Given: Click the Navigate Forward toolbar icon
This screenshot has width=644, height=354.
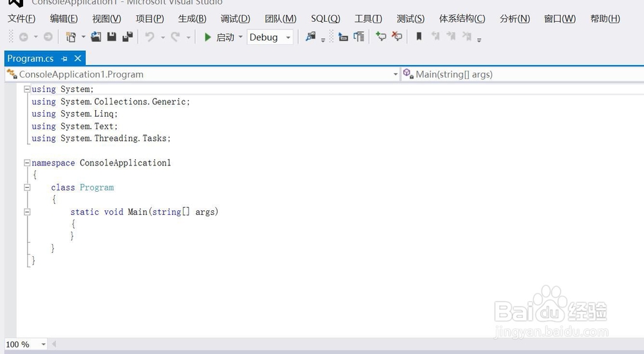Looking at the screenshot, I should 48,37.
